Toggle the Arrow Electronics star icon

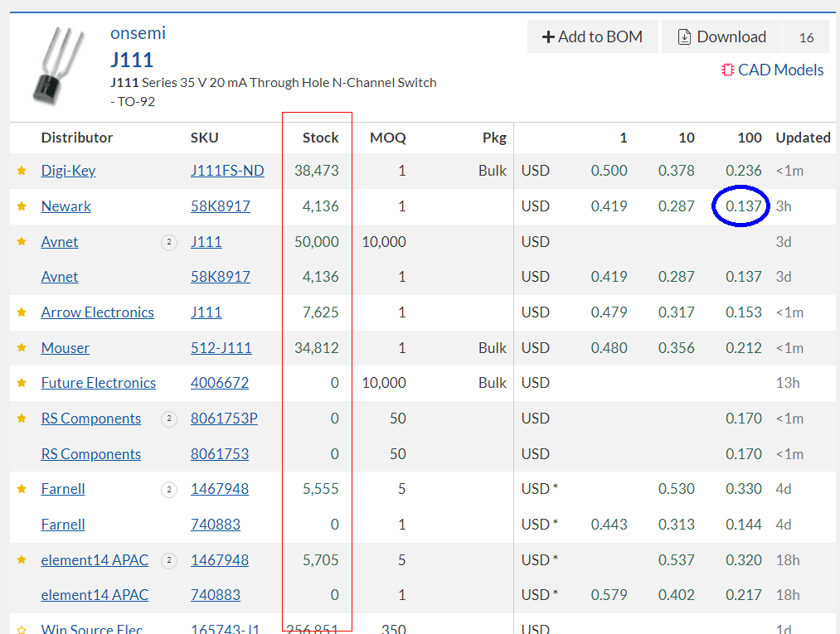coord(22,312)
